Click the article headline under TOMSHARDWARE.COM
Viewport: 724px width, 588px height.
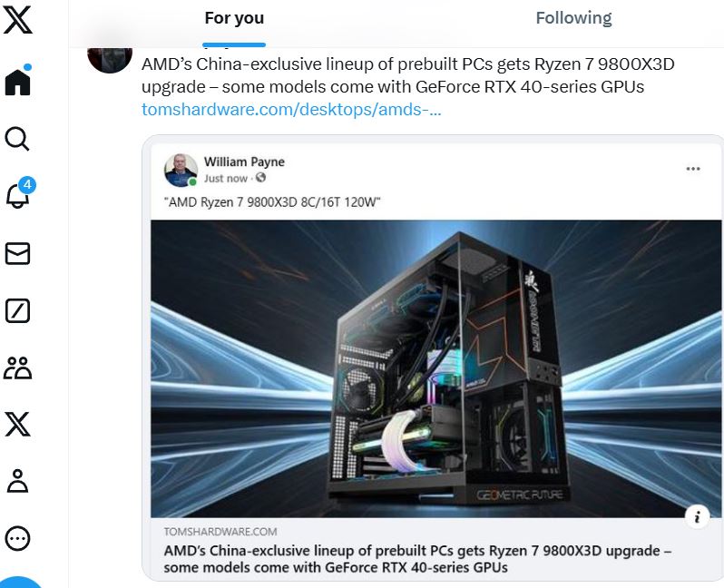(417, 559)
